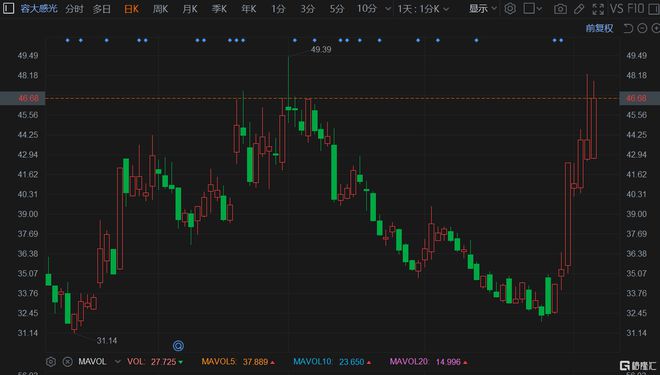Click MAVOL5 value 37.889

point(255,362)
